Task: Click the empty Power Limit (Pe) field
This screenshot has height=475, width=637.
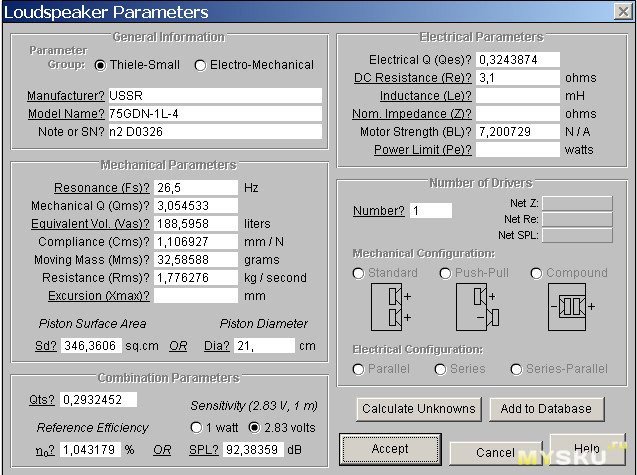Action: [x=517, y=150]
